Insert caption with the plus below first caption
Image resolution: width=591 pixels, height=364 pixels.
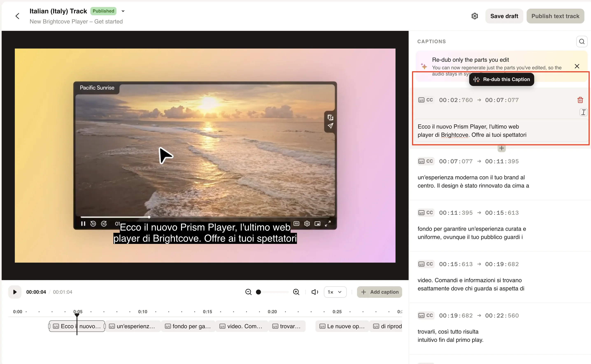pos(501,148)
